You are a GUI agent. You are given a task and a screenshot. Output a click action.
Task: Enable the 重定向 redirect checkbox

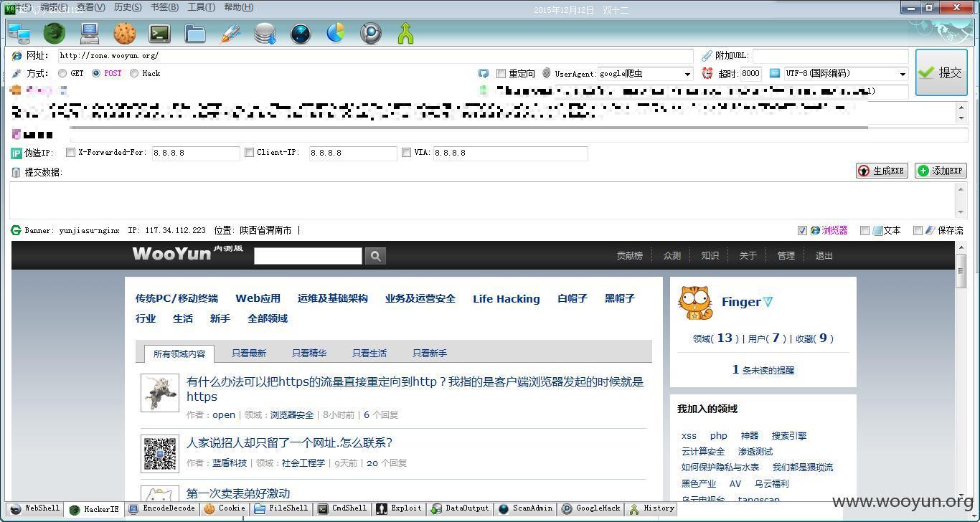tap(501, 73)
